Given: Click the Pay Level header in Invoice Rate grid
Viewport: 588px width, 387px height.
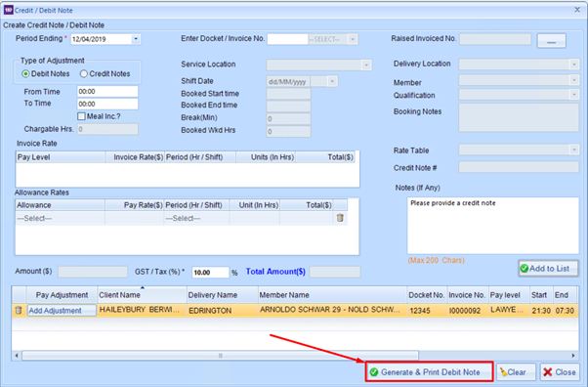Looking at the screenshot, I should click(60, 157).
